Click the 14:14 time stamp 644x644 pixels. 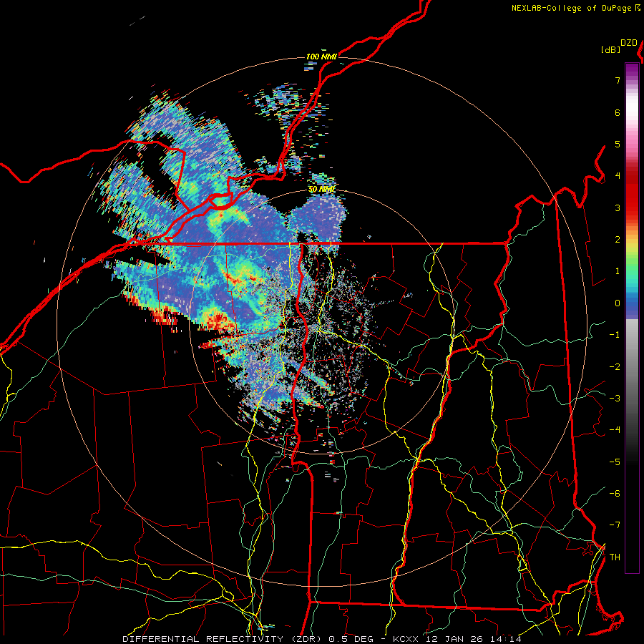(x=504, y=639)
